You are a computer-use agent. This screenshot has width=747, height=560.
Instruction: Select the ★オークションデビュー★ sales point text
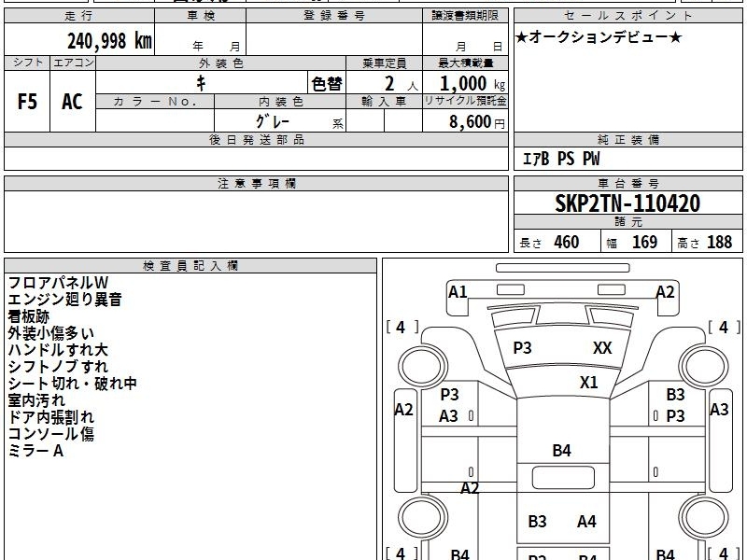[599, 37]
